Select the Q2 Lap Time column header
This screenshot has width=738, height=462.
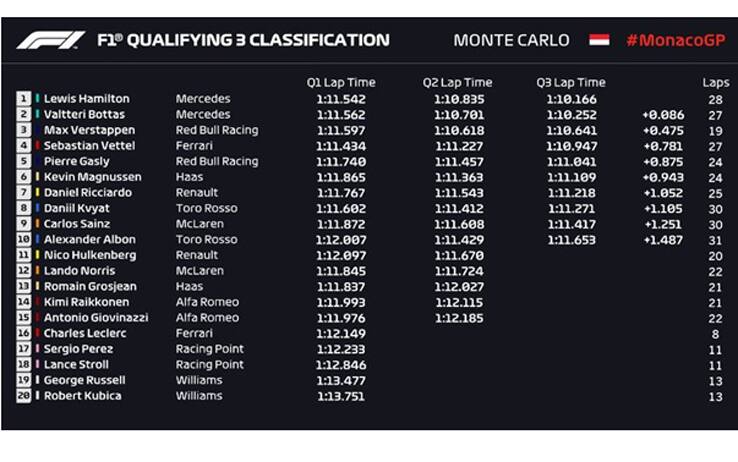pos(457,83)
